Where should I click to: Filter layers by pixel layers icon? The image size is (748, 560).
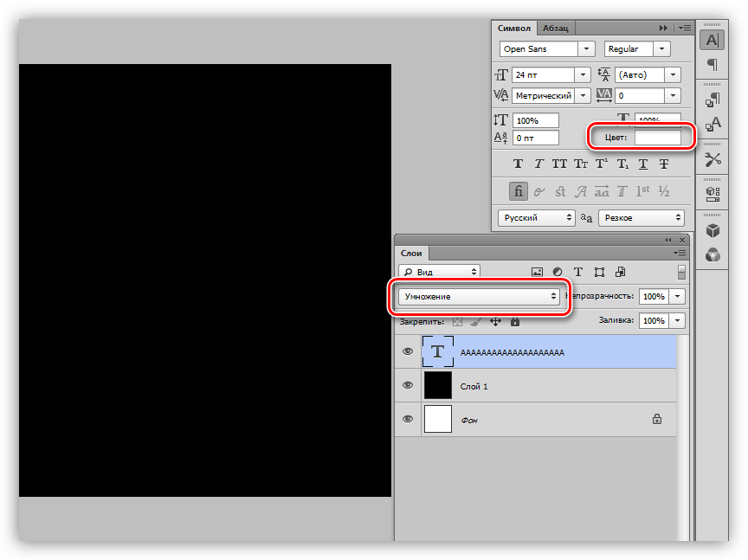[x=537, y=272]
